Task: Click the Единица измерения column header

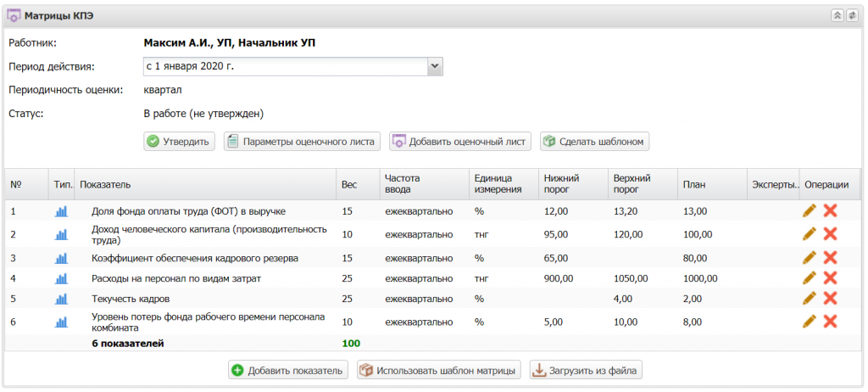Action: pos(504,185)
